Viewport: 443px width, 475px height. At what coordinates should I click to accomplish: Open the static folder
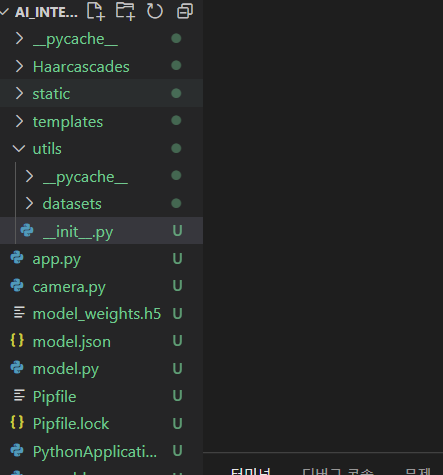(x=101, y=93)
